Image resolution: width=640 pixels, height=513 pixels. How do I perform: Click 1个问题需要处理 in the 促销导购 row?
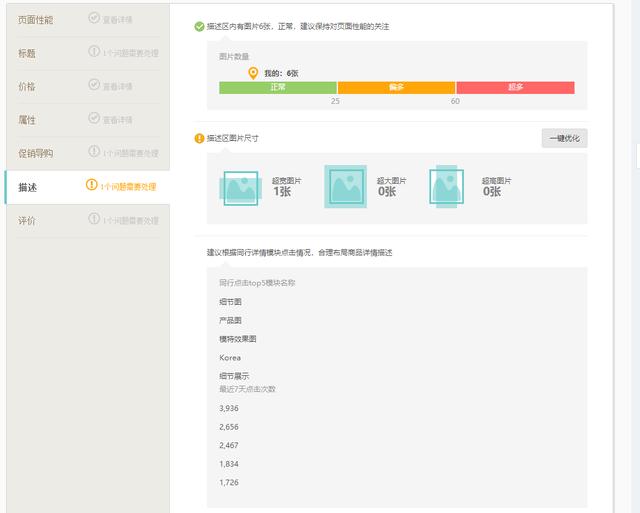130,153
